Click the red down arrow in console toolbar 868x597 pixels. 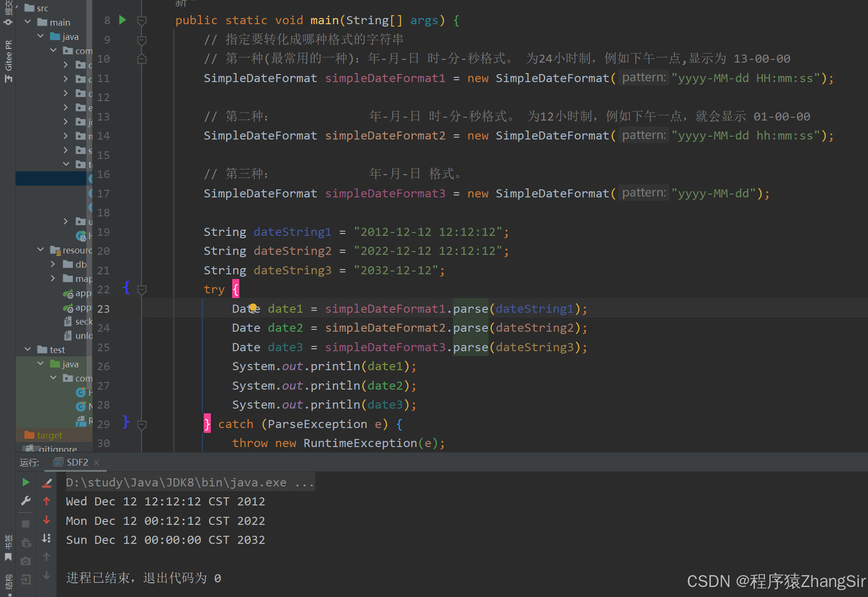[x=47, y=520]
